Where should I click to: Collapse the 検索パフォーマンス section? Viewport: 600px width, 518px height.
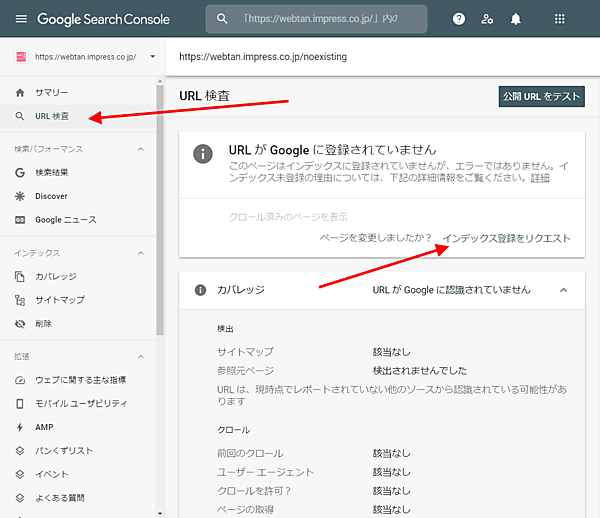point(140,149)
